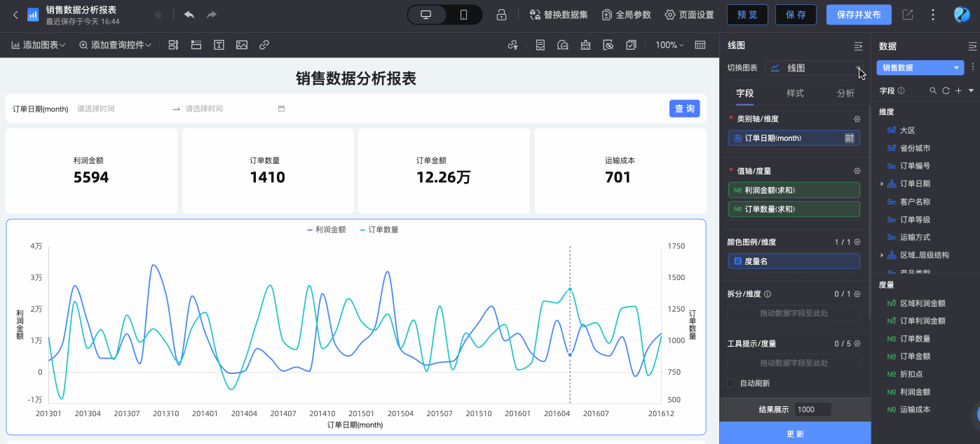
Task: Click the favorite star icon beside report title
Action: point(158,15)
